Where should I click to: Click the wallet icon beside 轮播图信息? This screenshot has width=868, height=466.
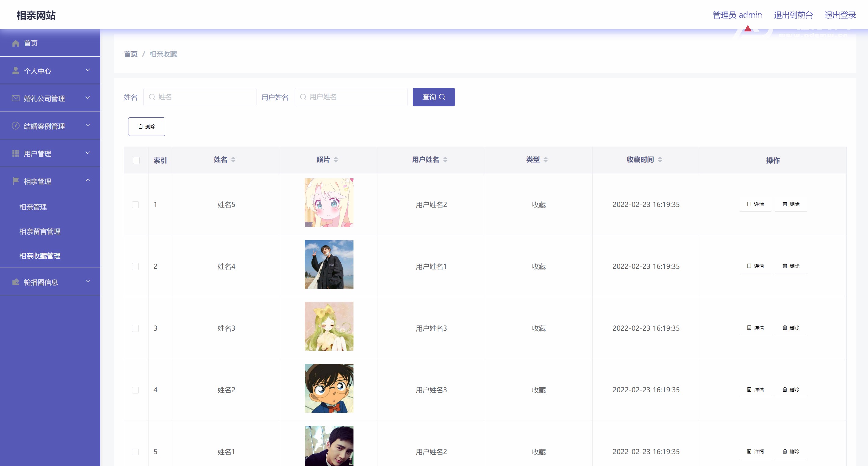(x=16, y=282)
